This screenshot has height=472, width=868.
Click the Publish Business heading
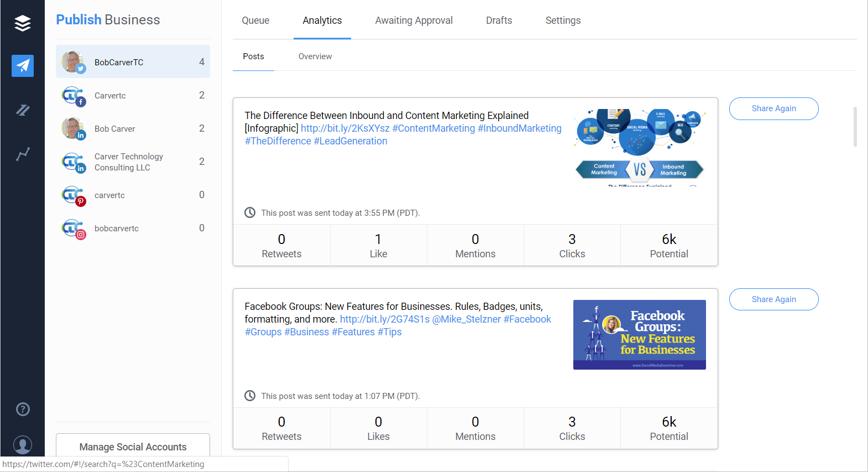point(108,20)
